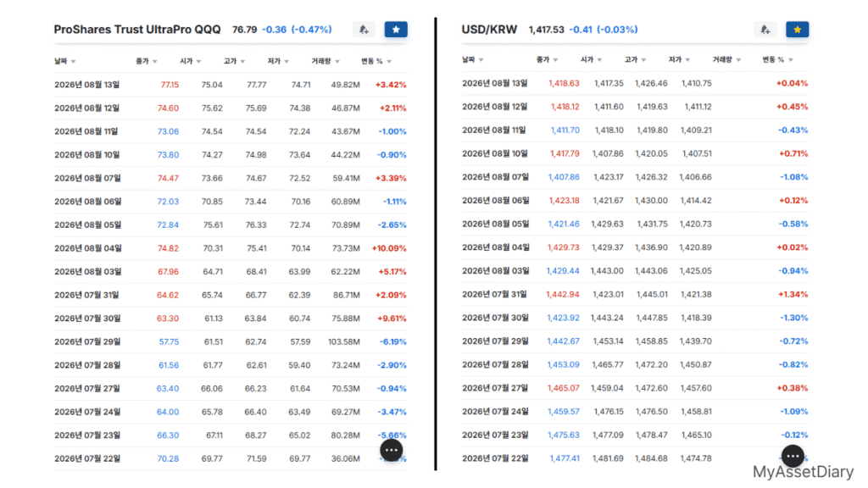Open the USD/KRW title link
Screen dimensions: 868x488
489,30
